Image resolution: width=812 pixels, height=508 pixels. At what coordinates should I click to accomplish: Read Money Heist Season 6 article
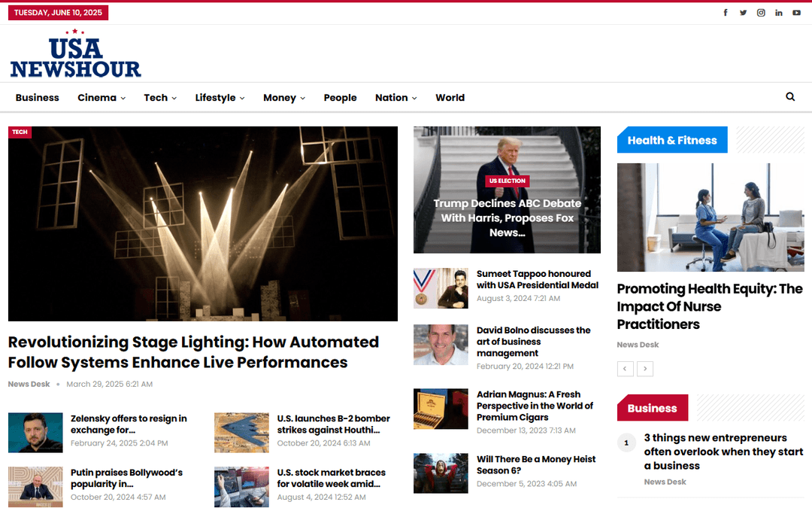tap(536, 465)
